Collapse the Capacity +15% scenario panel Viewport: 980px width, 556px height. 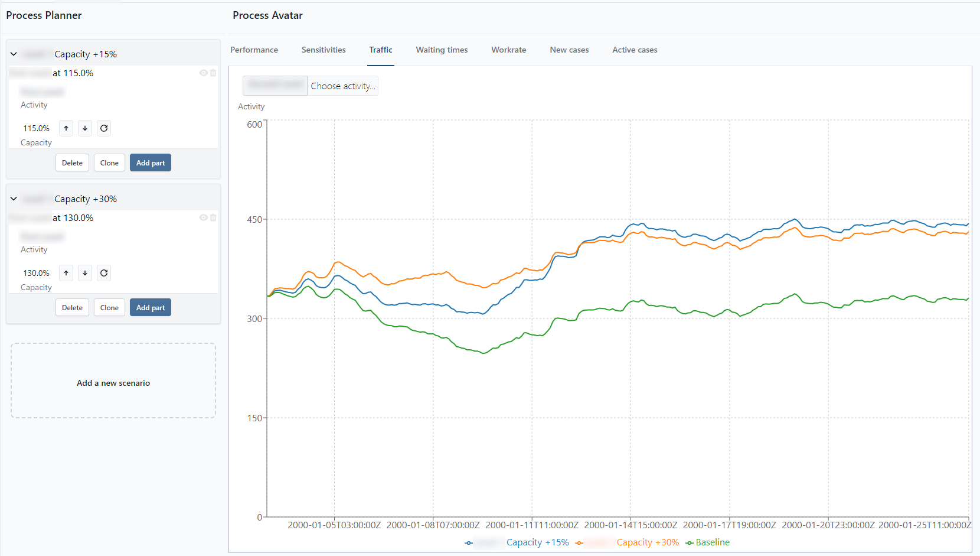tap(14, 54)
